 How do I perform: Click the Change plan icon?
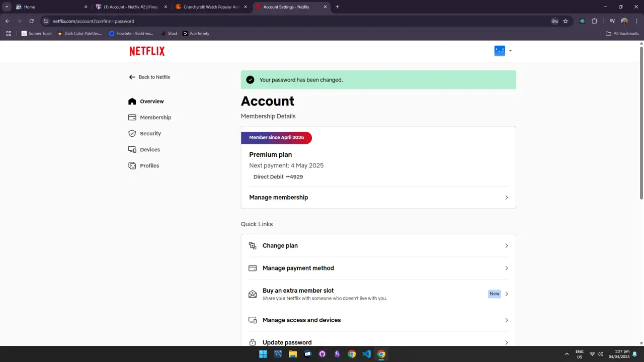point(253,246)
